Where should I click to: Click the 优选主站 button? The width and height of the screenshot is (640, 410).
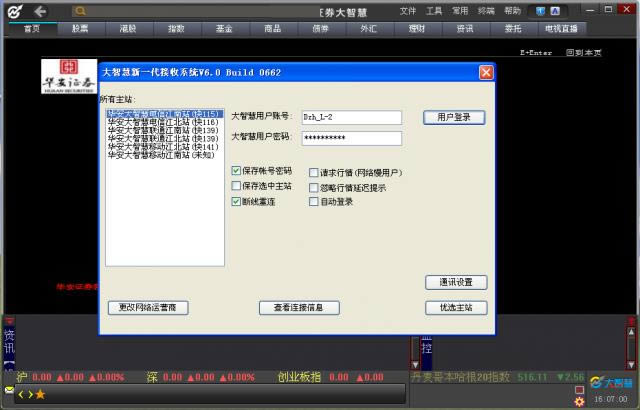click(x=456, y=308)
